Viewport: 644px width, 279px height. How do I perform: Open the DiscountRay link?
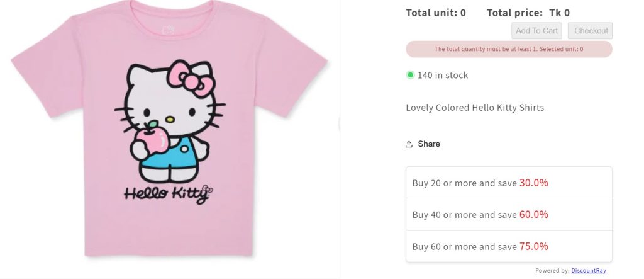click(x=588, y=271)
